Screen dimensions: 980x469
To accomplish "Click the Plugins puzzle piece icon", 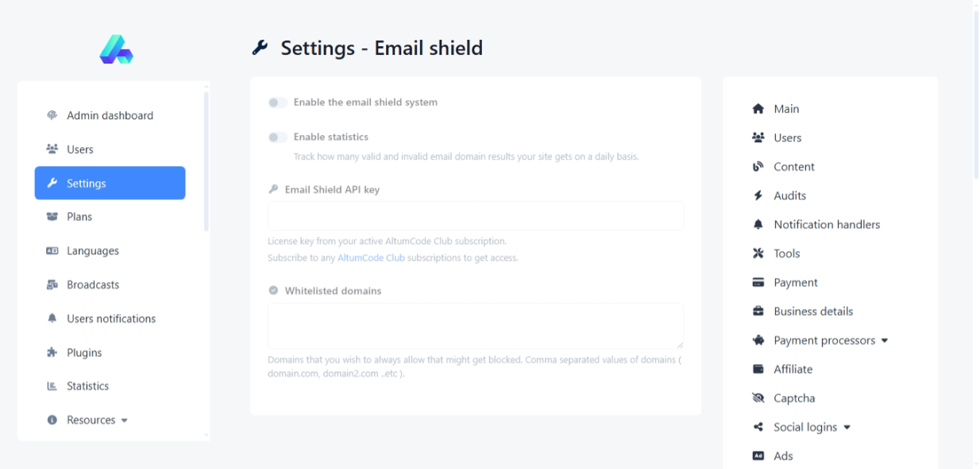I will [52, 352].
